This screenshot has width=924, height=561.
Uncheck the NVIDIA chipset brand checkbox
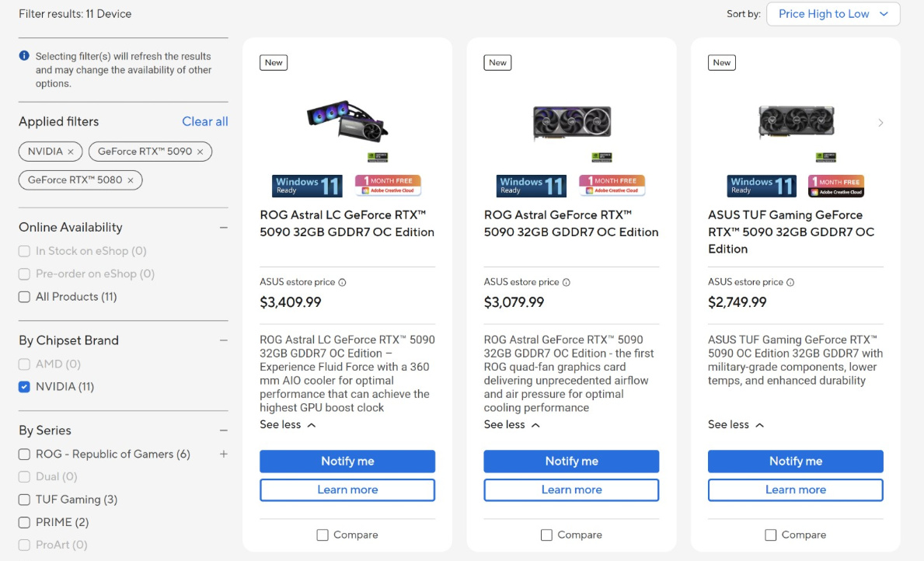(x=25, y=387)
